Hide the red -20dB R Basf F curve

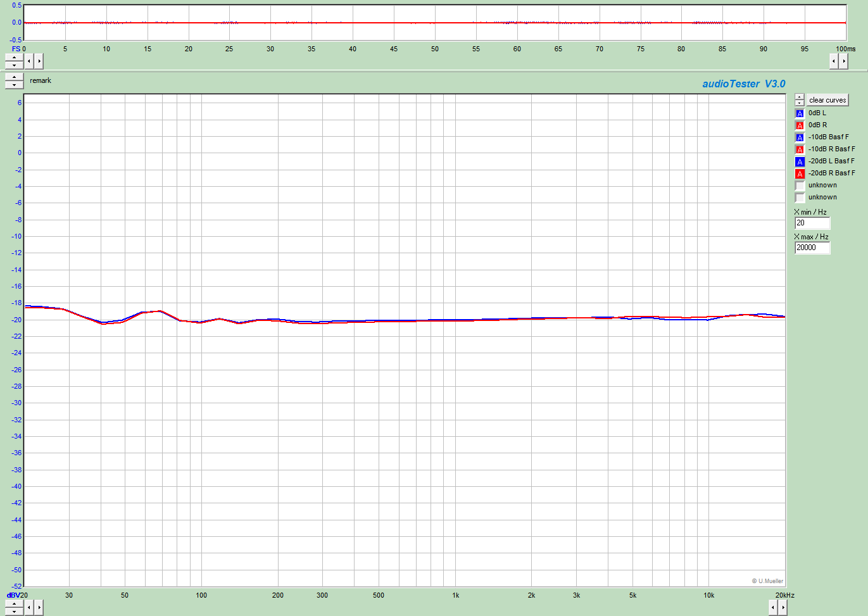(800, 173)
